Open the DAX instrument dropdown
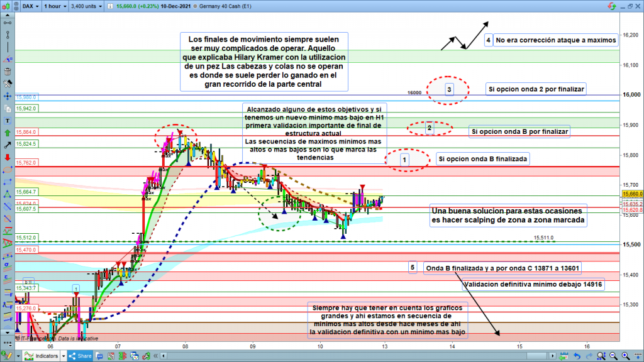Image resolution: width=644 pixels, height=362 pixels. click(30, 7)
